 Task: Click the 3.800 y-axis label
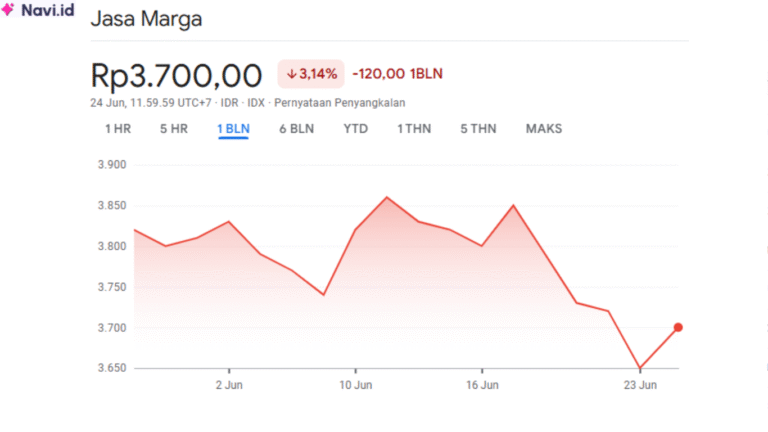coord(112,246)
